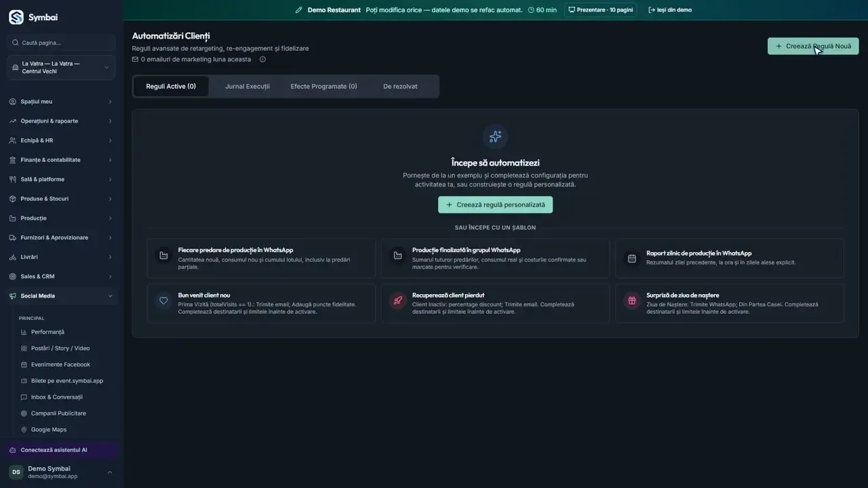This screenshot has width=868, height=488.
Task: Open the De rezolvat tab
Action: coord(400,87)
